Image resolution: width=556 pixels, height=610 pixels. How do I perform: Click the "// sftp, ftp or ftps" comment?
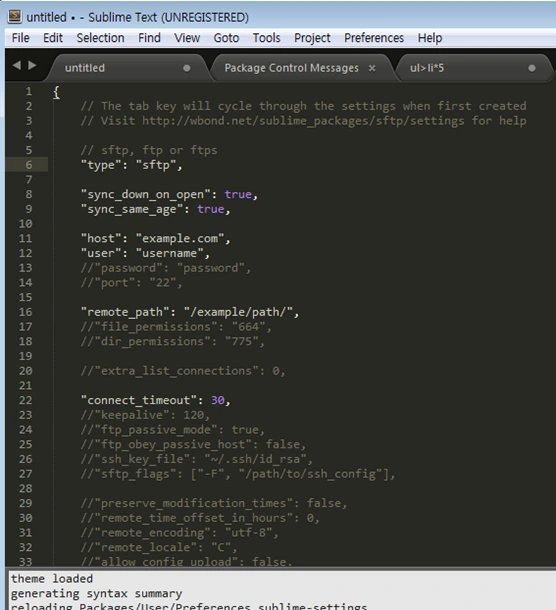(149, 151)
